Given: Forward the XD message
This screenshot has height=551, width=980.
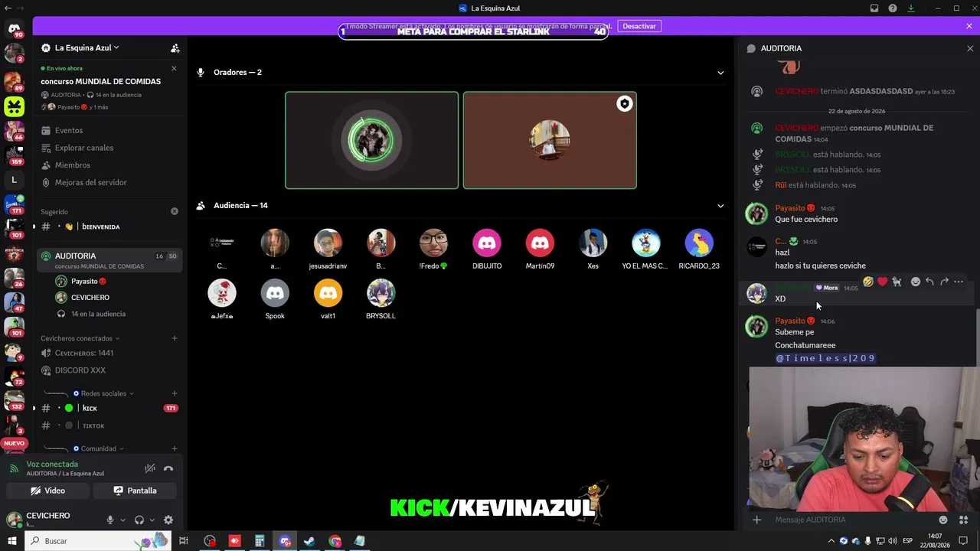Looking at the screenshot, I should coord(944,282).
